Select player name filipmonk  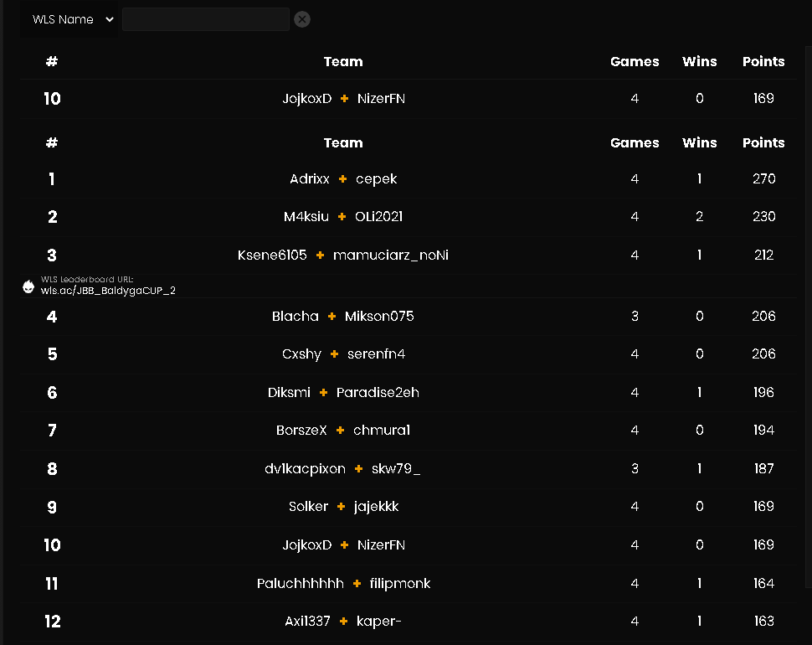coord(400,583)
